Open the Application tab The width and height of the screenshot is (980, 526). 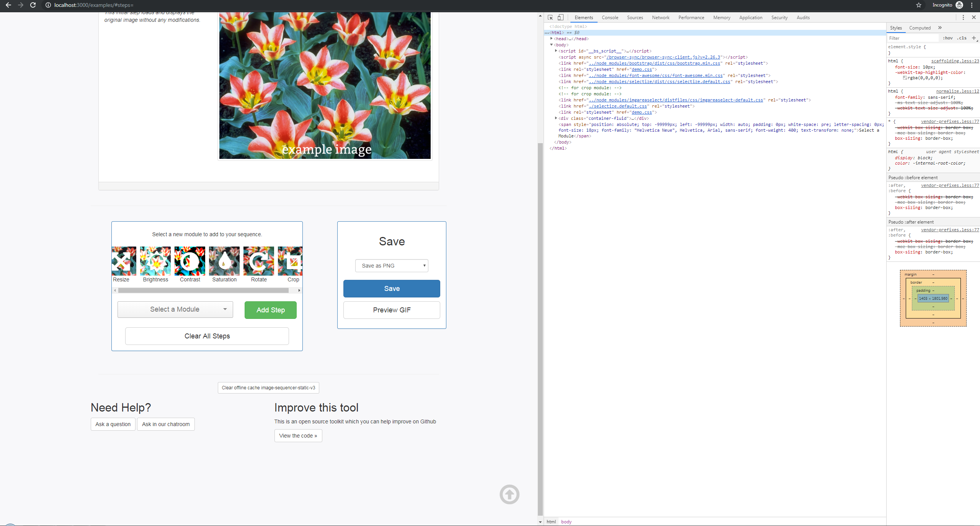751,18
